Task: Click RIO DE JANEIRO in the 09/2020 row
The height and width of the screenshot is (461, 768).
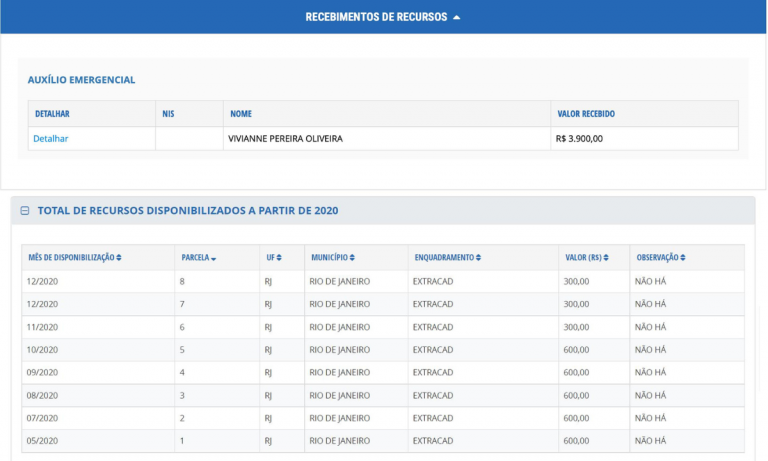Action: 339,372
